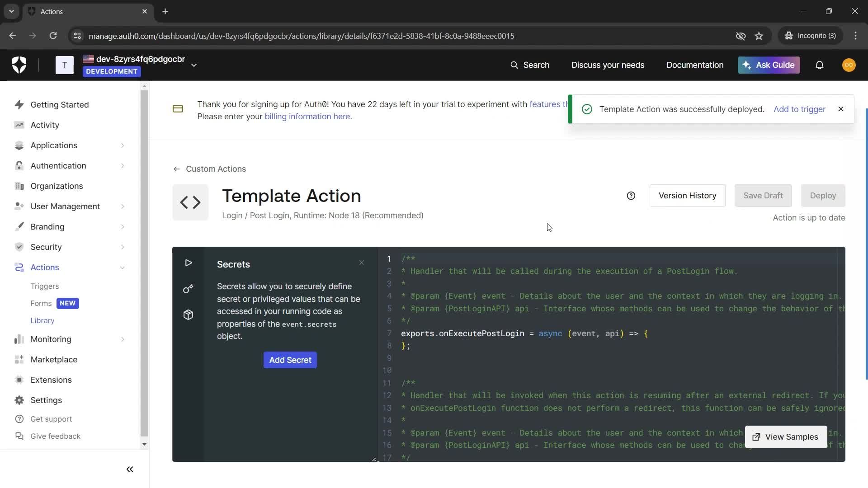Click Add to trigger in notification

[799, 109]
